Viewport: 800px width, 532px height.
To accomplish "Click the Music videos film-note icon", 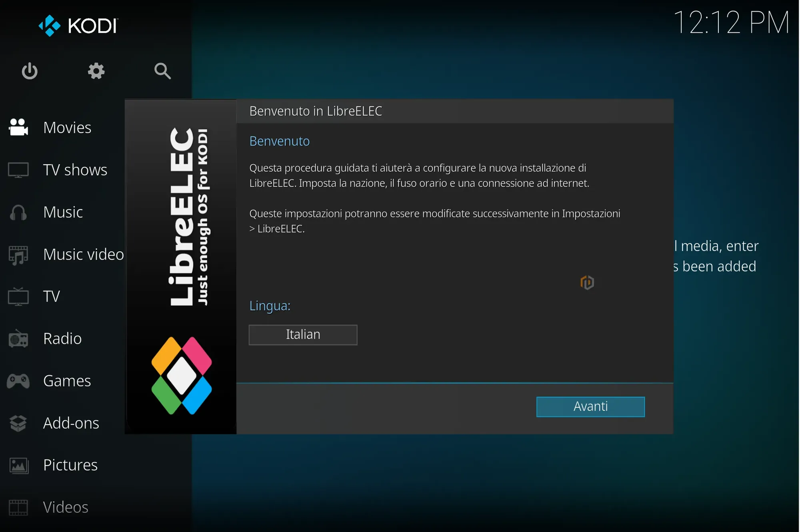I will point(18,255).
